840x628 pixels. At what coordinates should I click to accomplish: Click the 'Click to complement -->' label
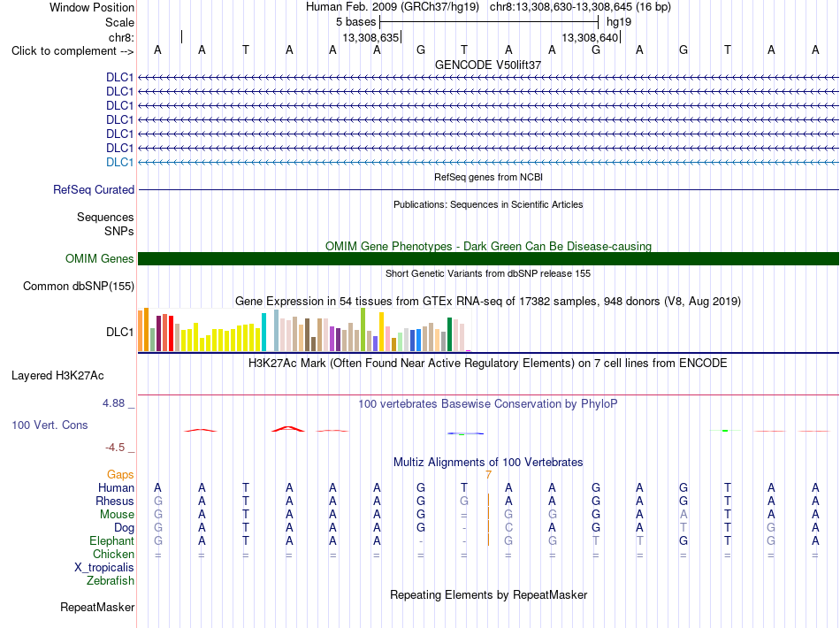tap(73, 51)
